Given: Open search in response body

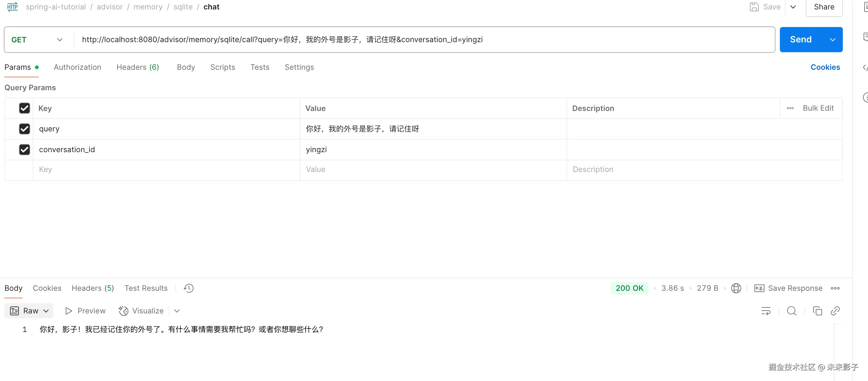Looking at the screenshot, I should [792, 311].
